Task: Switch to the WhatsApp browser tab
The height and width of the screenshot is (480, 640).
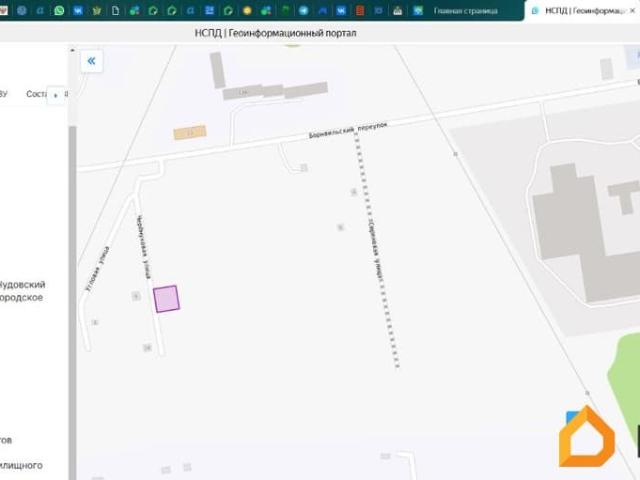Action: [x=59, y=10]
